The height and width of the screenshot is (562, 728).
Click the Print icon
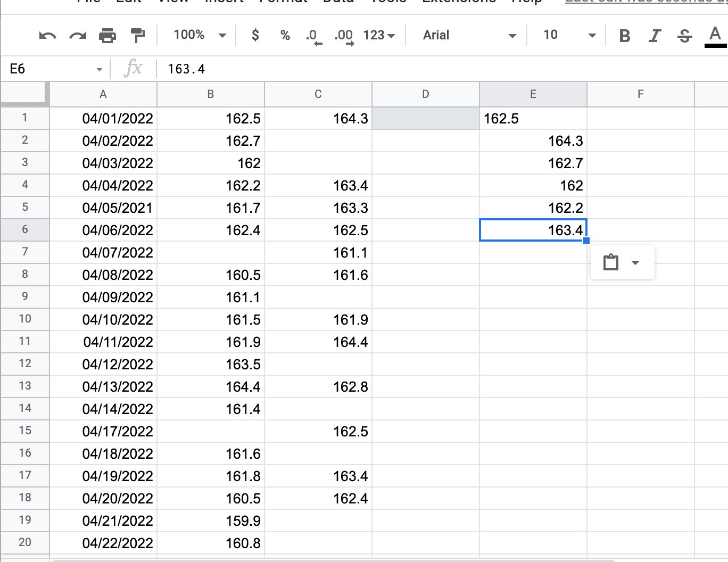(107, 36)
